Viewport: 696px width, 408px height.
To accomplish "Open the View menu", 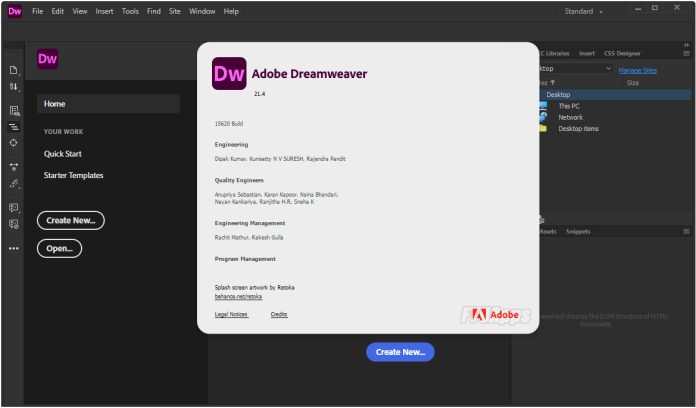I will pos(80,11).
